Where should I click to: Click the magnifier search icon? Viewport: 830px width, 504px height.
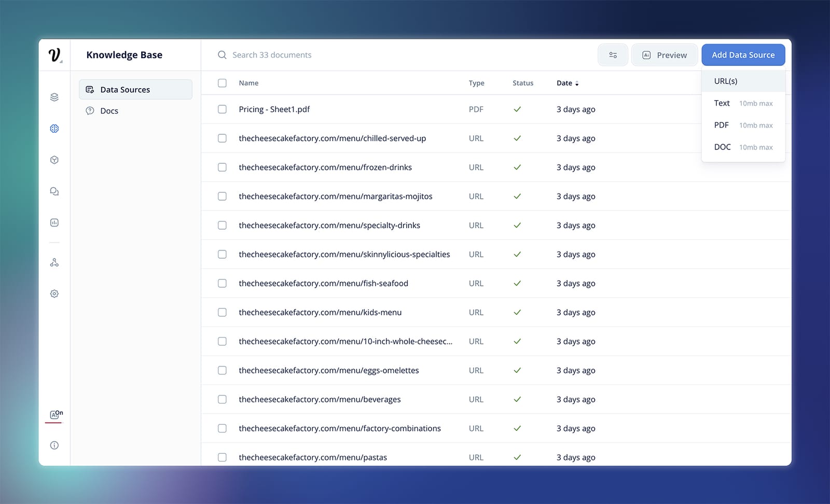[222, 55]
